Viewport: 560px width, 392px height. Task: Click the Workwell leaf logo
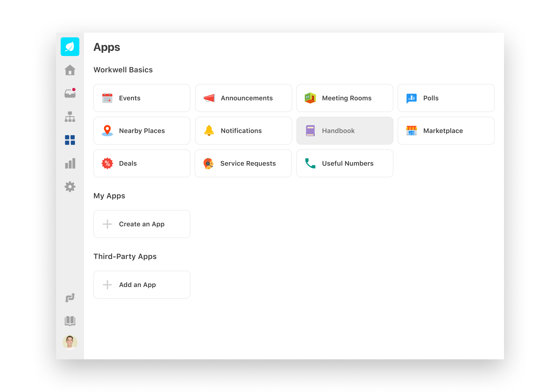70,47
